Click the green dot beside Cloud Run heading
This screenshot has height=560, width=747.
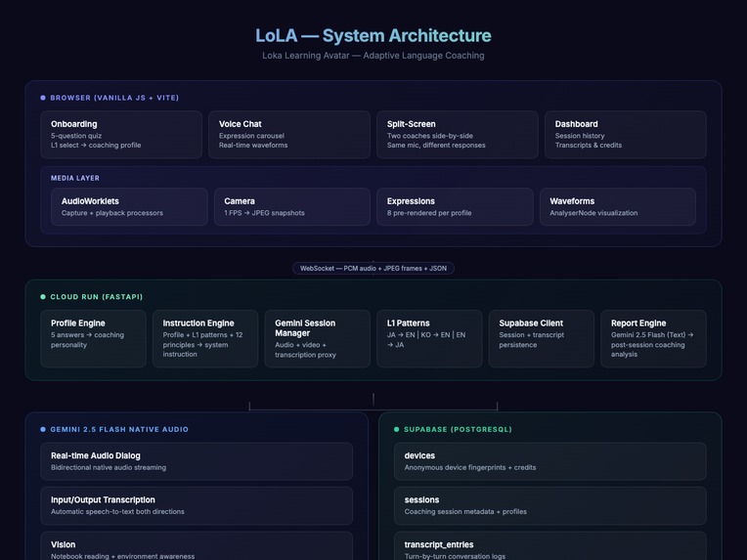[x=43, y=297]
